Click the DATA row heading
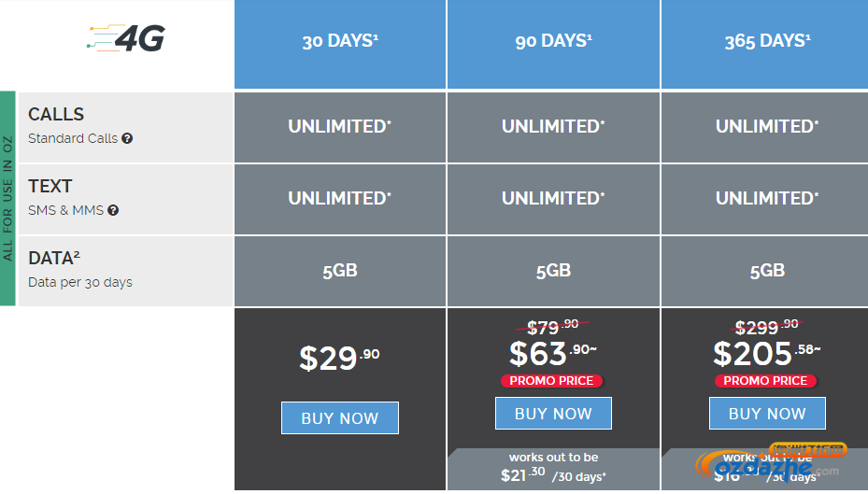868x494 pixels. click(54, 258)
